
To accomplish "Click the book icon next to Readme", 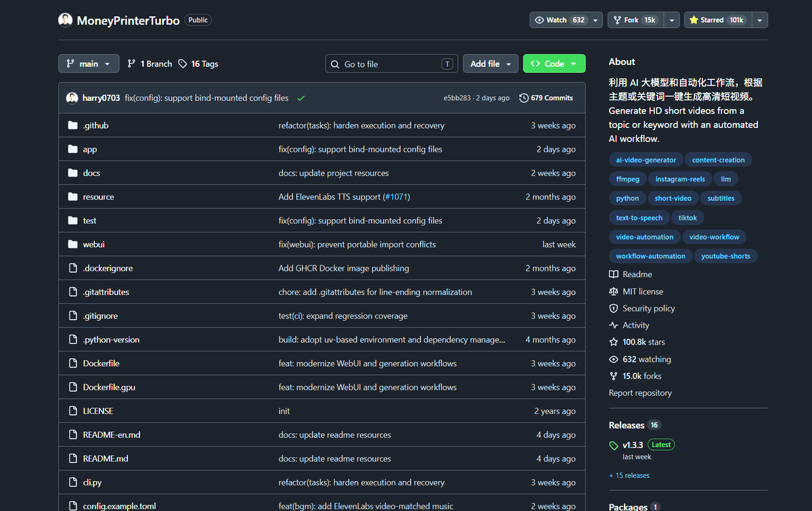I will (614, 274).
